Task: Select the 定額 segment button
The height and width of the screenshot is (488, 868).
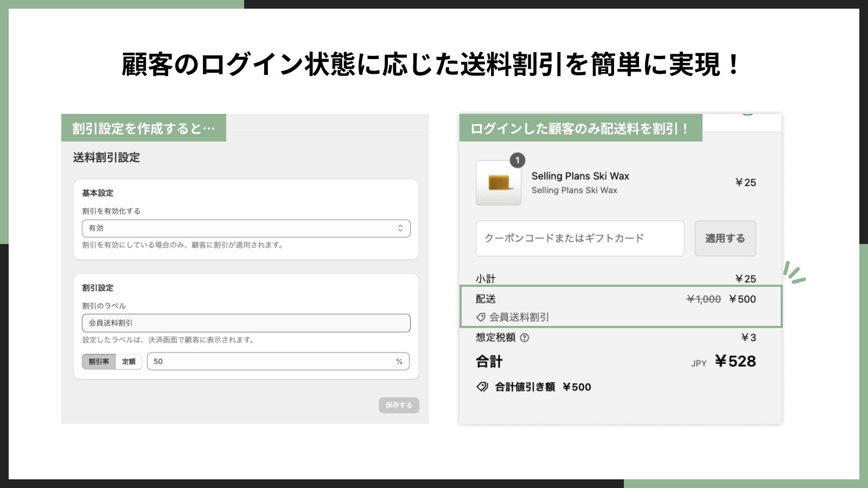Action: click(129, 362)
